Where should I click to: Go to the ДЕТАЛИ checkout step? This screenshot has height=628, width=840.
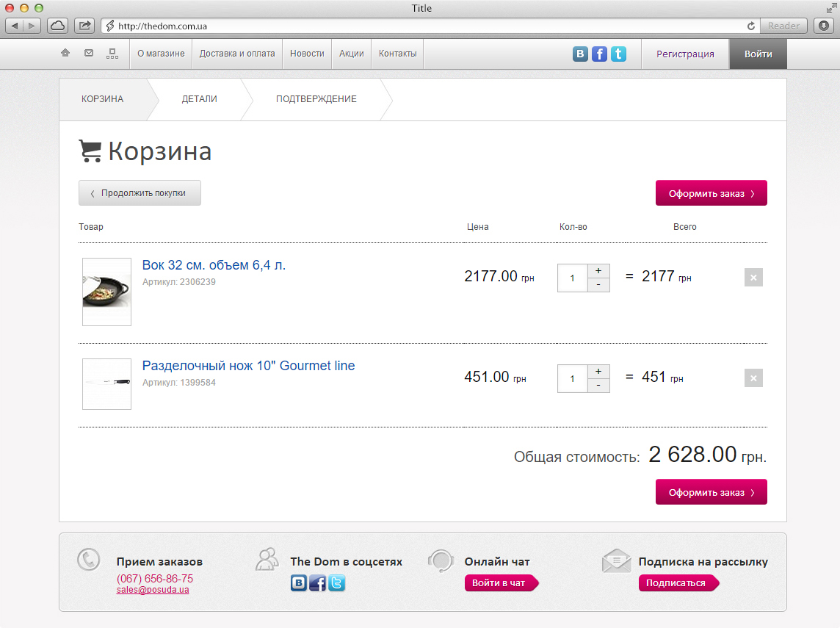pos(200,99)
